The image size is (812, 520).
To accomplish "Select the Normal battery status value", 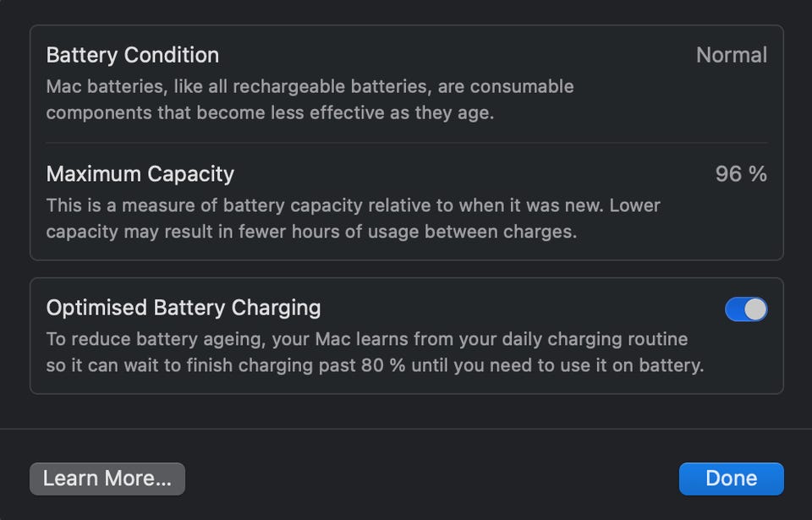I will click(x=731, y=56).
